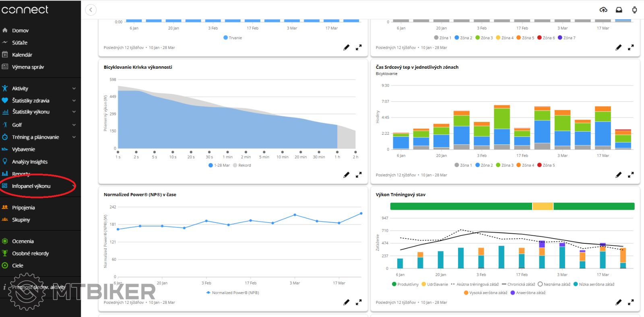Open the inbox tray icon
Image resolution: width=644 pixels, height=317 pixels.
pos(619,10)
